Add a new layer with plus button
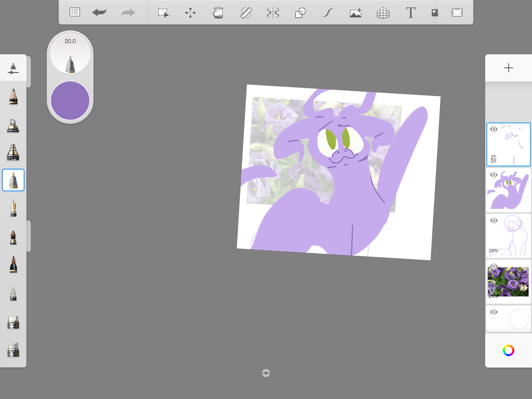The width and height of the screenshot is (532, 399). click(x=508, y=68)
